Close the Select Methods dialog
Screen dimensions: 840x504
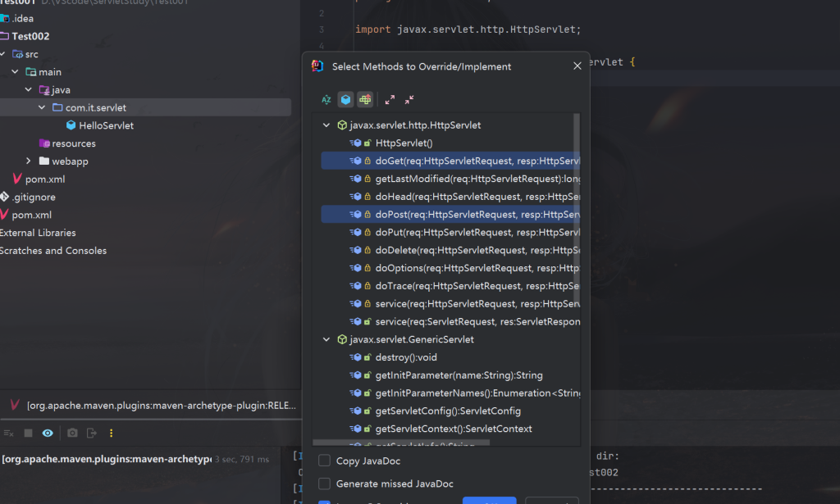[x=577, y=66]
